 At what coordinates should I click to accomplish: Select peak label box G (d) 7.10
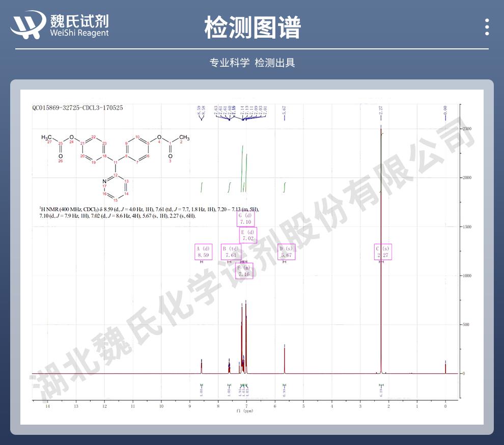pos(245,218)
